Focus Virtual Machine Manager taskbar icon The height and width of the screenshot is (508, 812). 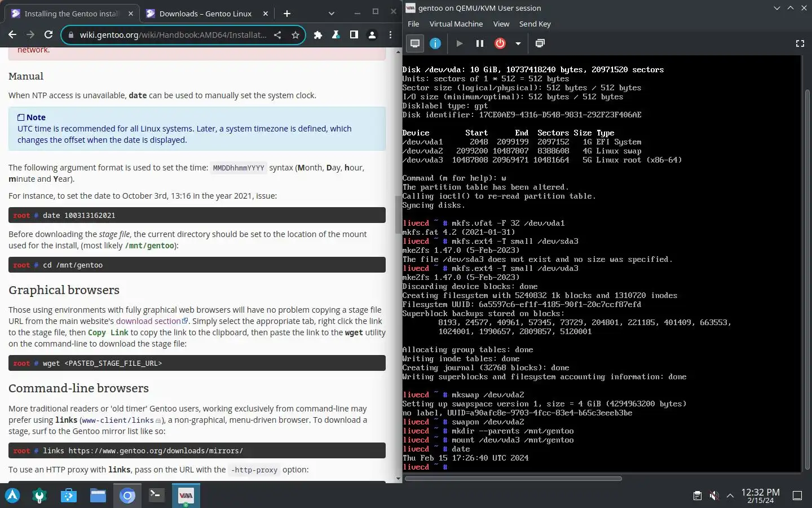click(x=186, y=496)
